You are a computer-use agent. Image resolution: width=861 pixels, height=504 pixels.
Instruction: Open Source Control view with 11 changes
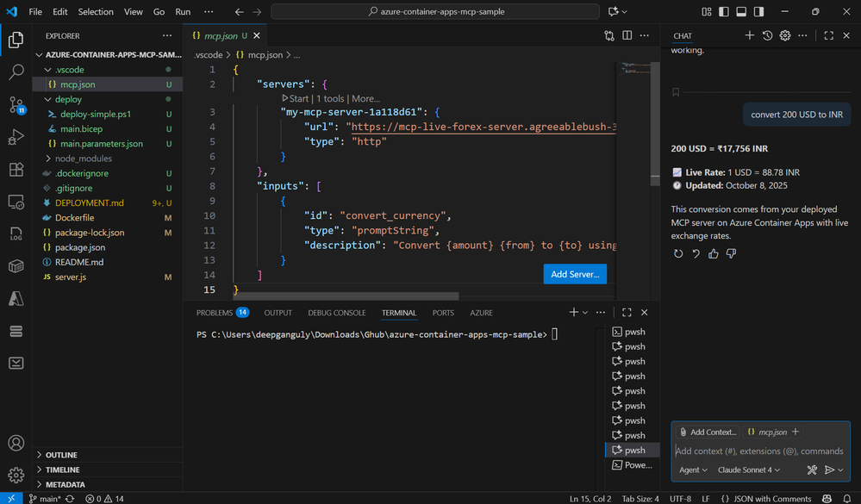click(x=16, y=105)
